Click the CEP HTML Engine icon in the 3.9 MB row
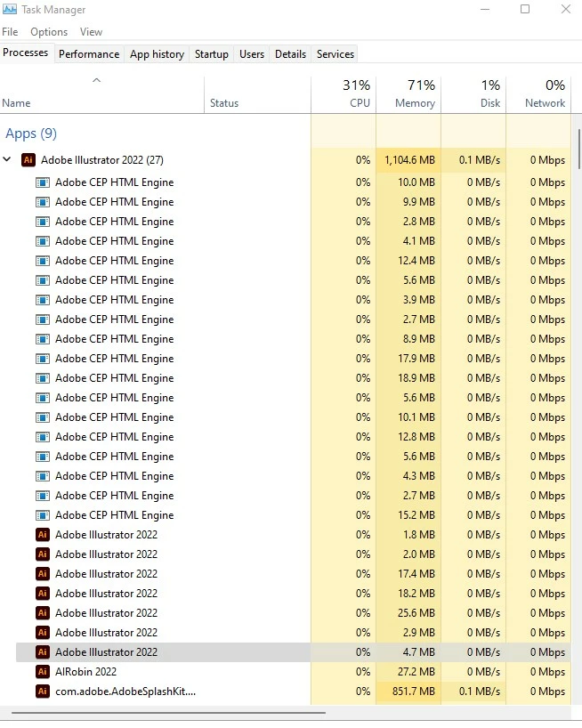The image size is (582, 728). [43, 299]
